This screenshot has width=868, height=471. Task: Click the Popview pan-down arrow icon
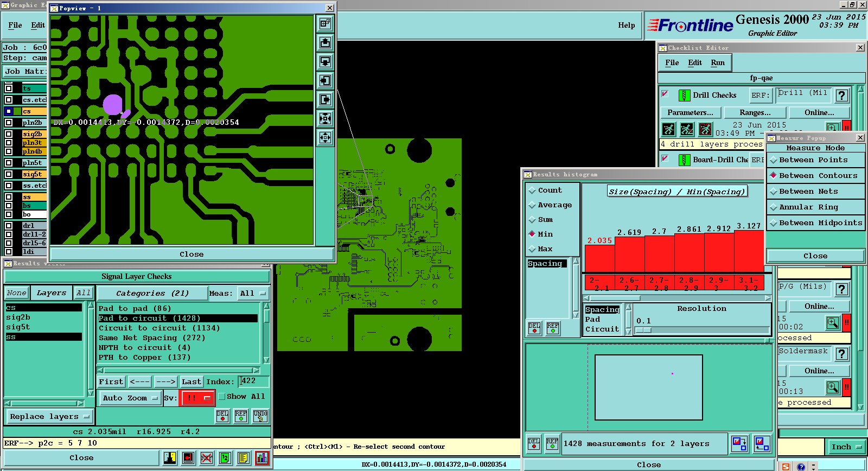pos(325,62)
